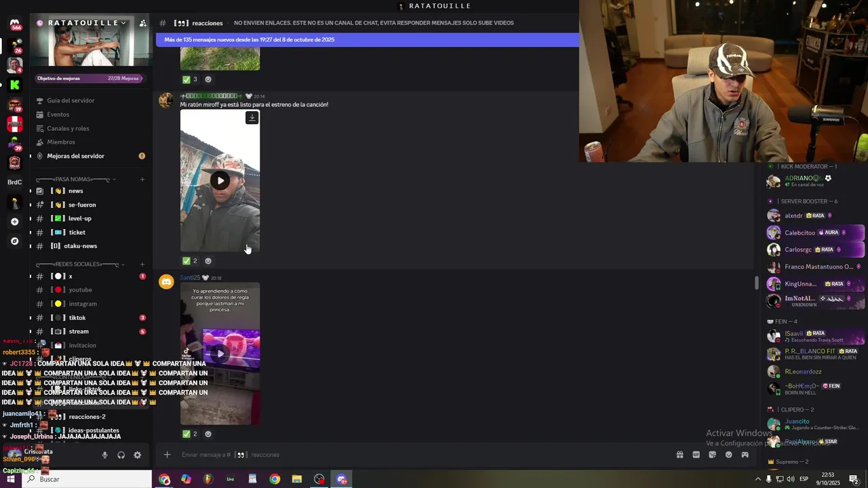
Task: Open File Explorer from taskbar
Action: click(x=297, y=479)
